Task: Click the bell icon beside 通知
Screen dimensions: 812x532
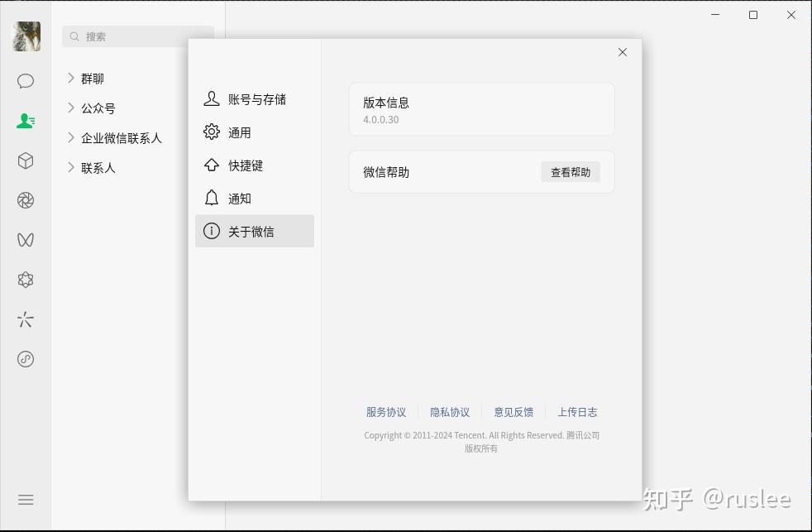Action: [212, 198]
